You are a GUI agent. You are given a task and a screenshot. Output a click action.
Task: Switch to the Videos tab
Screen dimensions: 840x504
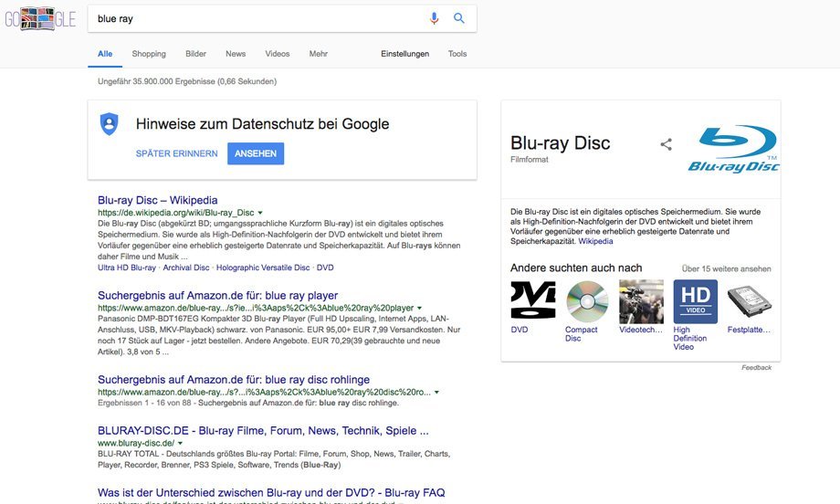coord(277,54)
